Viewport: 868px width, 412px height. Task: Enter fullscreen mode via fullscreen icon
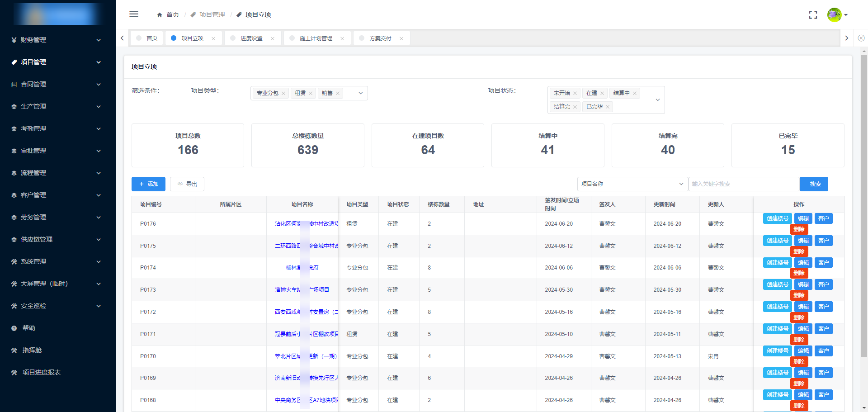(x=813, y=15)
